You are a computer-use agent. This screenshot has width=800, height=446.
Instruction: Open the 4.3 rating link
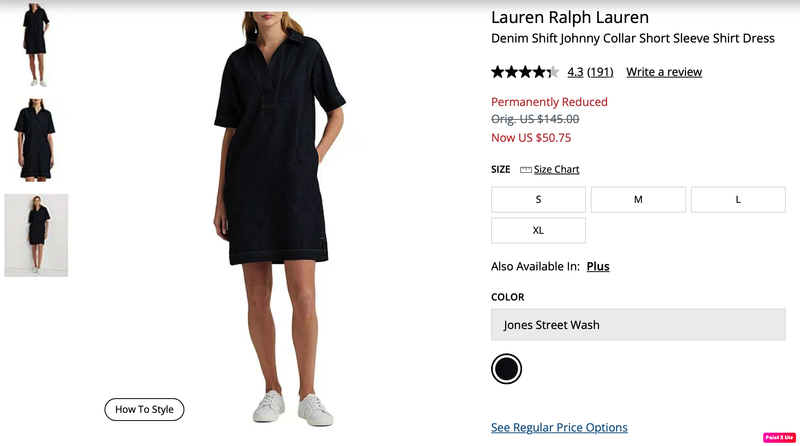[x=575, y=72]
